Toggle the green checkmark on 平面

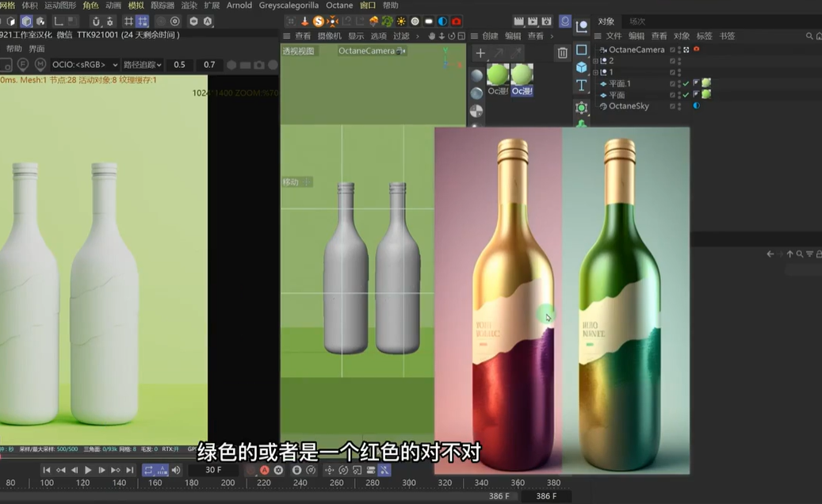[686, 94]
